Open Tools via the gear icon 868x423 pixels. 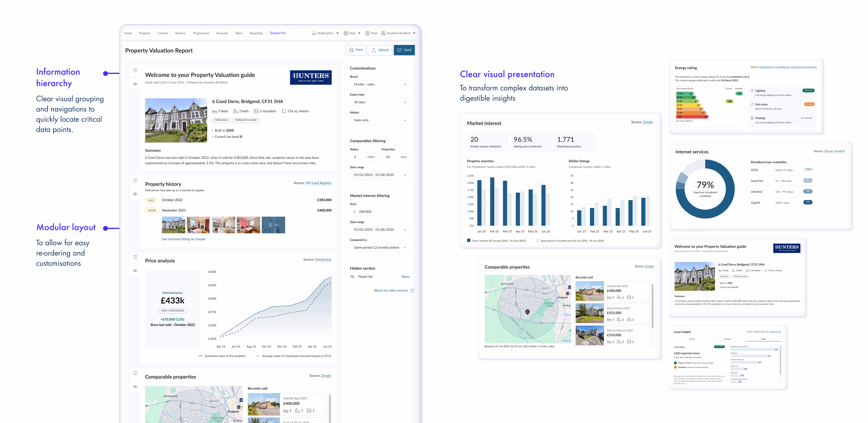tap(367, 33)
